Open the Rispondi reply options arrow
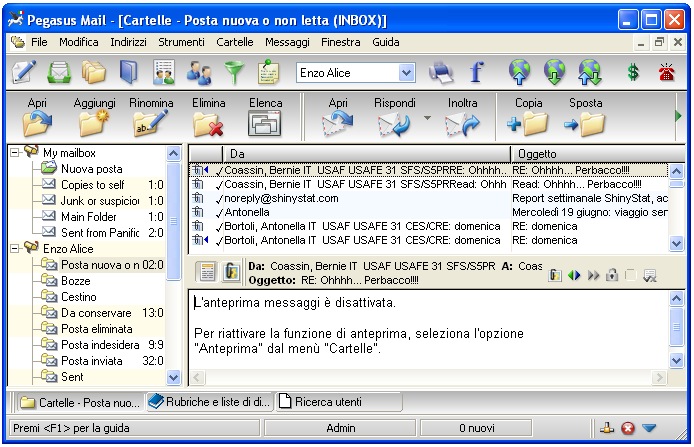The width and height of the screenshot is (694, 447). point(427,118)
